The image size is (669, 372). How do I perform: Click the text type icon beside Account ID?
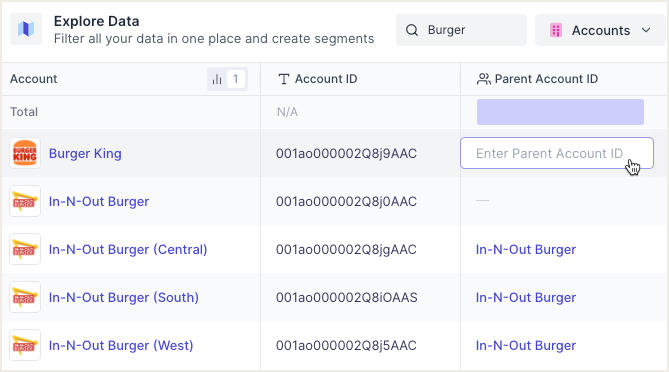coord(284,79)
